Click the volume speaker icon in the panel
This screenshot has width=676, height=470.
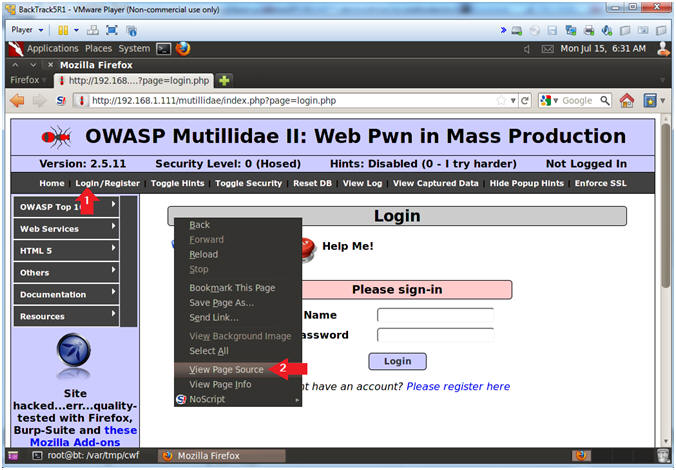[527, 49]
